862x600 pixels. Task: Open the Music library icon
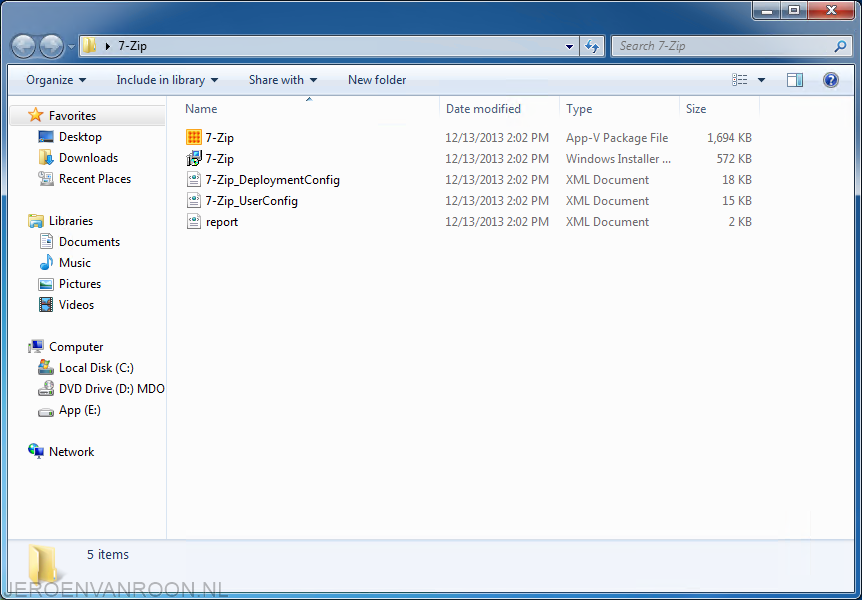(46, 263)
